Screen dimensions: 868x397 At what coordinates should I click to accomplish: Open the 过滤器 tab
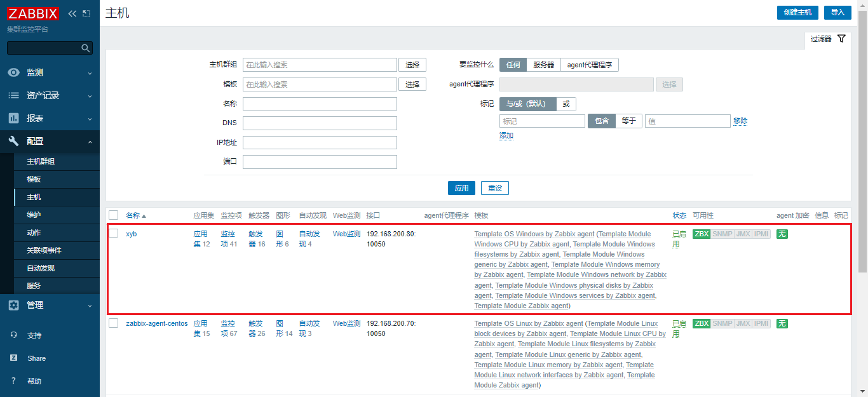[x=828, y=39]
